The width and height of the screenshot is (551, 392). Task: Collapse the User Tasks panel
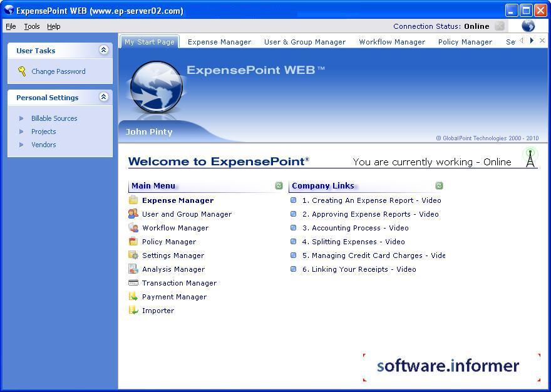tap(104, 50)
